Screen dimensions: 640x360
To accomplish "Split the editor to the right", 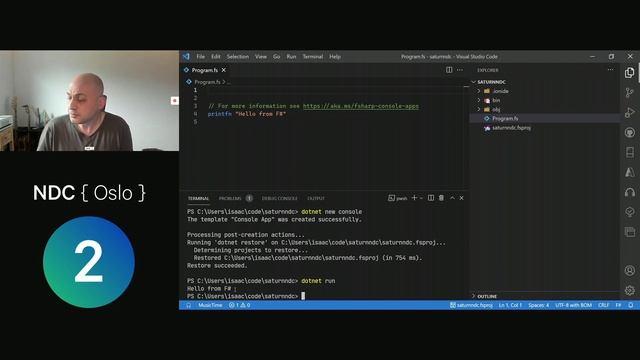I will pos(449,70).
